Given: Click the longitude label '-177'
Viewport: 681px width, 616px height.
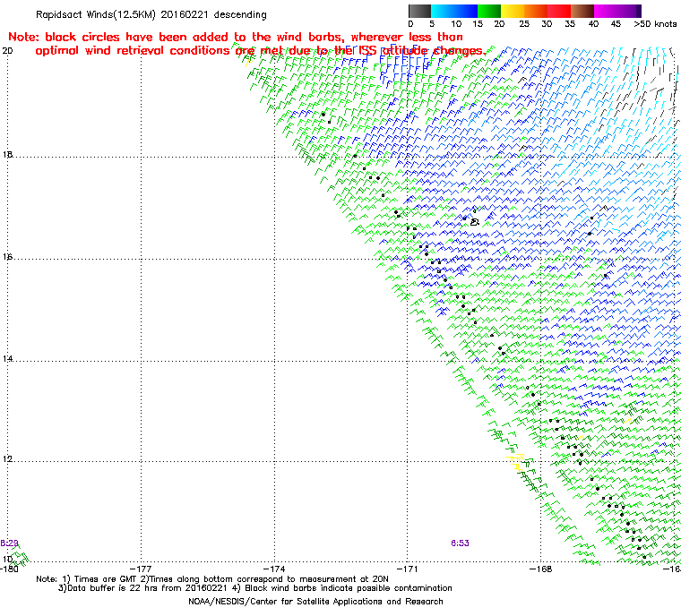Looking at the screenshot, I should (x=141, y=569).
